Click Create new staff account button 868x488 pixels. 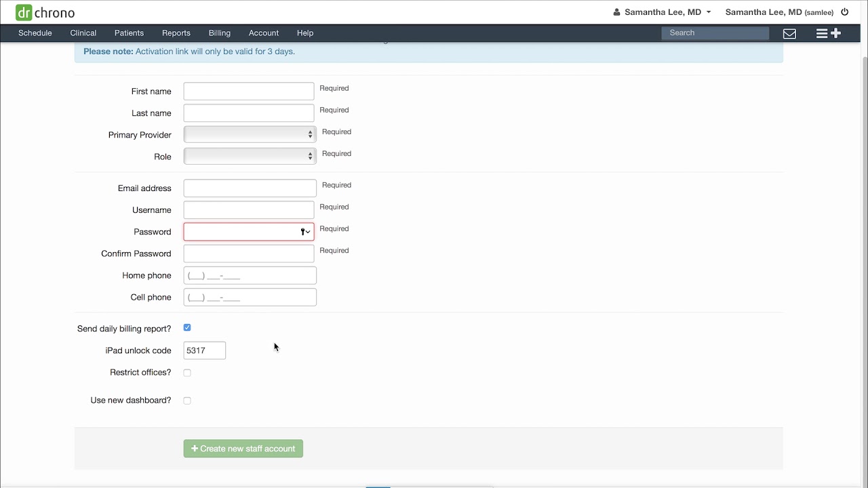(243, 449)
